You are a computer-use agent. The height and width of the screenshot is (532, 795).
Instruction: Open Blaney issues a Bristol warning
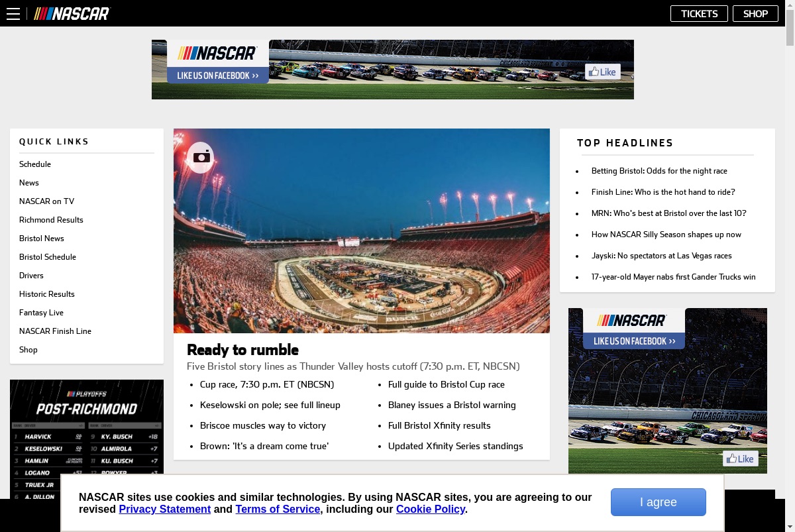[452, 405]
